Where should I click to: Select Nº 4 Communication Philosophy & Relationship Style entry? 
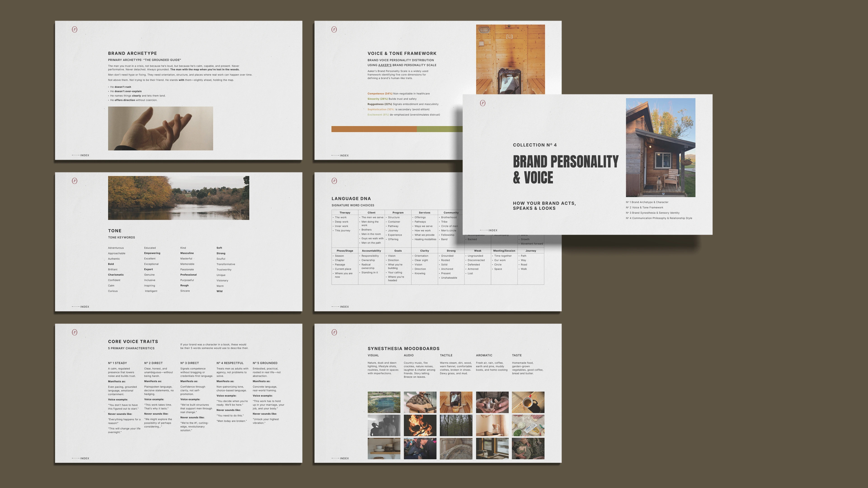(659, 218)
